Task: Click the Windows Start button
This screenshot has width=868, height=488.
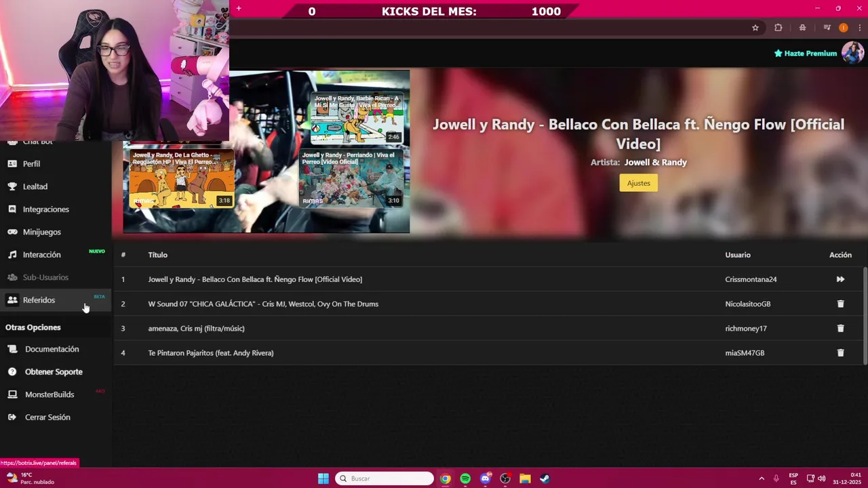Action: coord(323,479)
